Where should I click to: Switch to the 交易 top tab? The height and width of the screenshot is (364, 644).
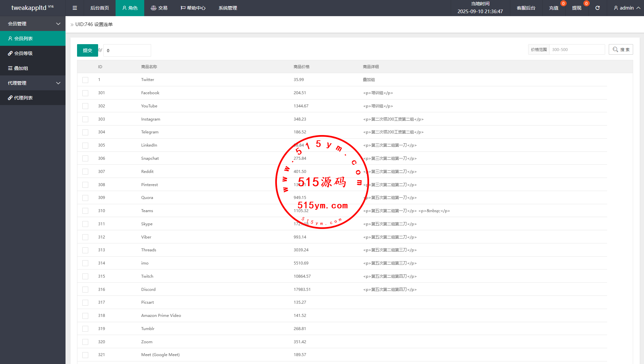[x=159, y=8]
